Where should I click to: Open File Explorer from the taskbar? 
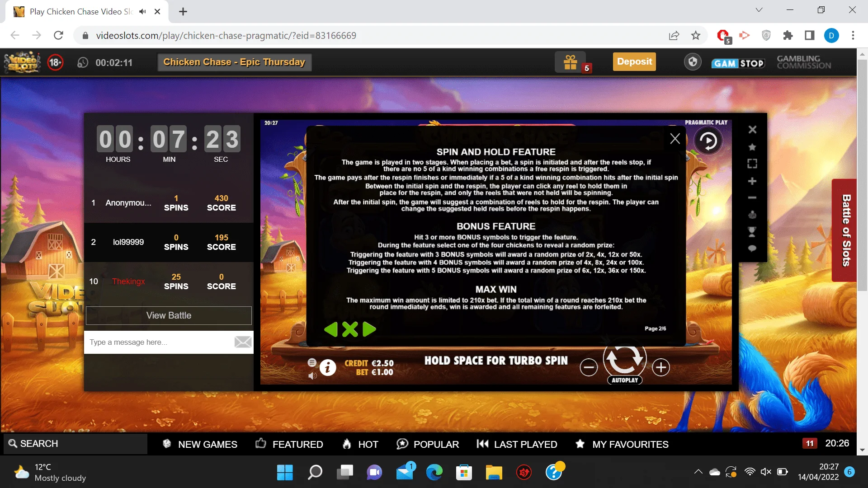494,473
